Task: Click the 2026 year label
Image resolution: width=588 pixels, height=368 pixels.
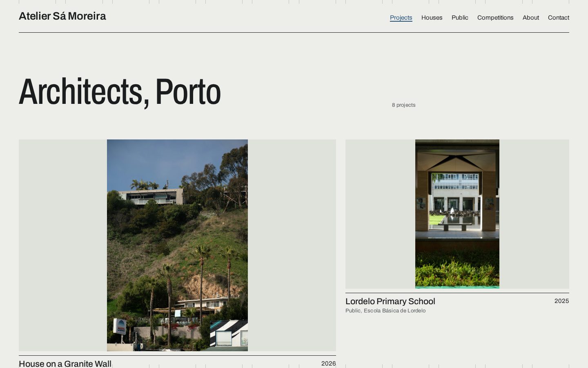Action: pos(329,364)
